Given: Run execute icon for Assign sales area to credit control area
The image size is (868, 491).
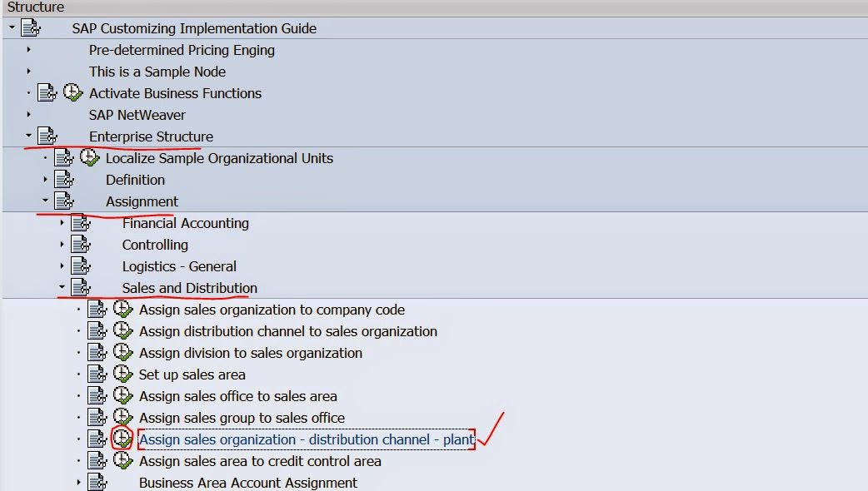Looking at the screenshot, I should tap(122, 461).
